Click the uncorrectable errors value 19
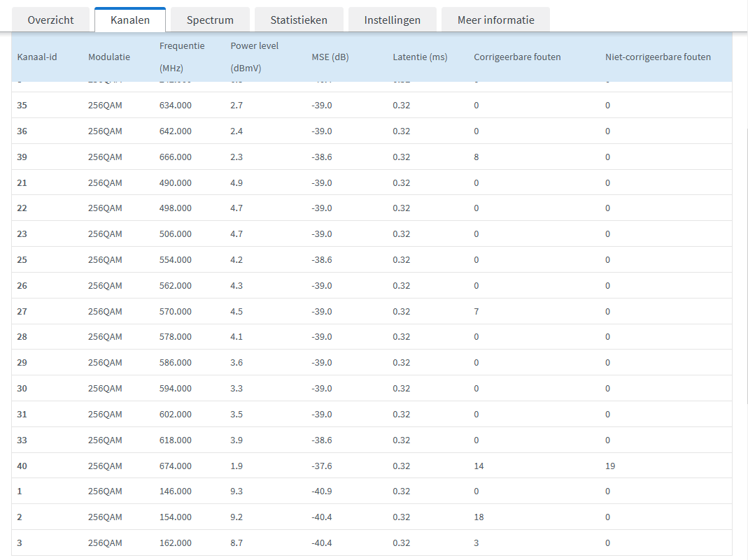The image size is (748, 560). click(610, 466)
